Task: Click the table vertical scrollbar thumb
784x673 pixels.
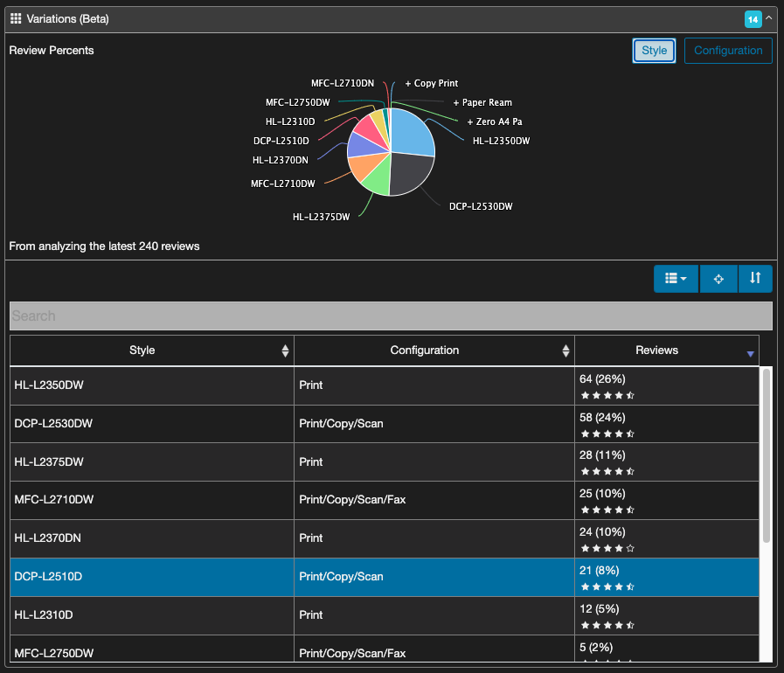Action: [766, 455]
